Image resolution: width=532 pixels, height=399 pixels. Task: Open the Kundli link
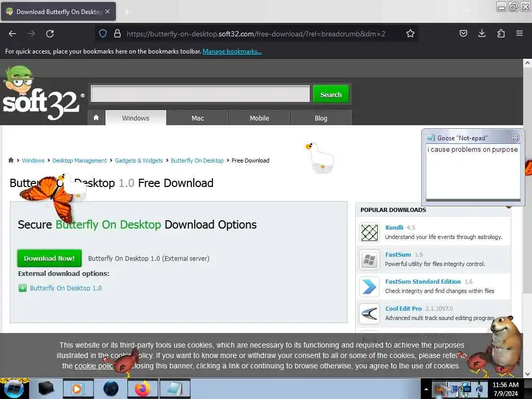(x=394, y=228)
